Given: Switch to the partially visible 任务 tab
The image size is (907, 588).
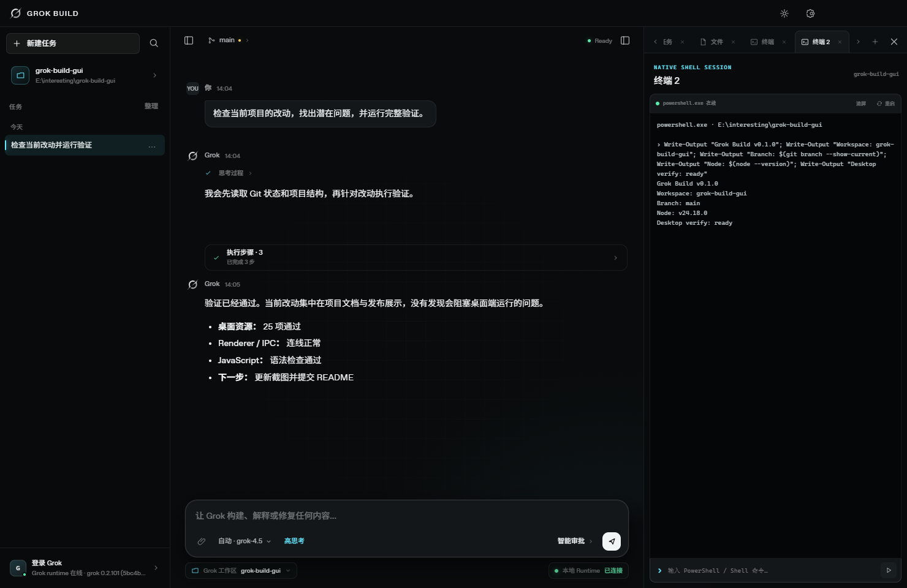Looking at the screenshot, I should tap(667, 42).
